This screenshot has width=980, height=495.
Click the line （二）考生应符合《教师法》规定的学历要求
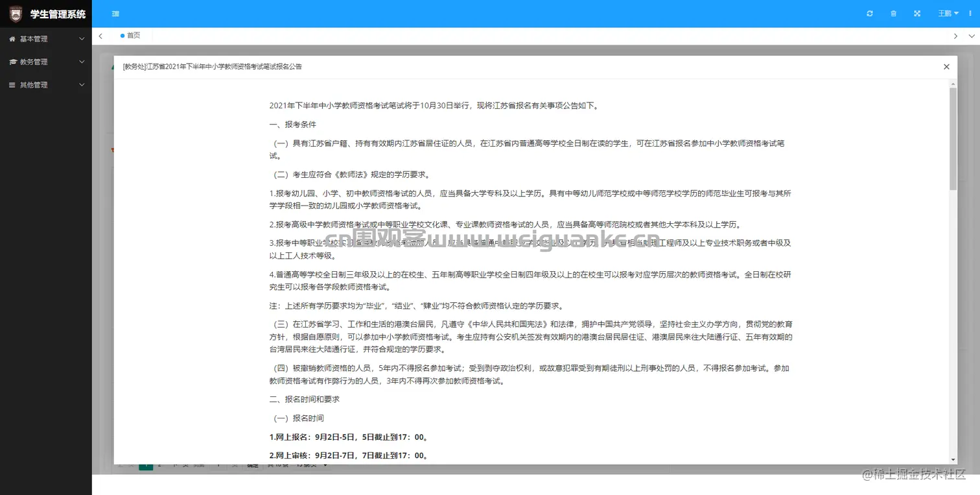point(350,175)
